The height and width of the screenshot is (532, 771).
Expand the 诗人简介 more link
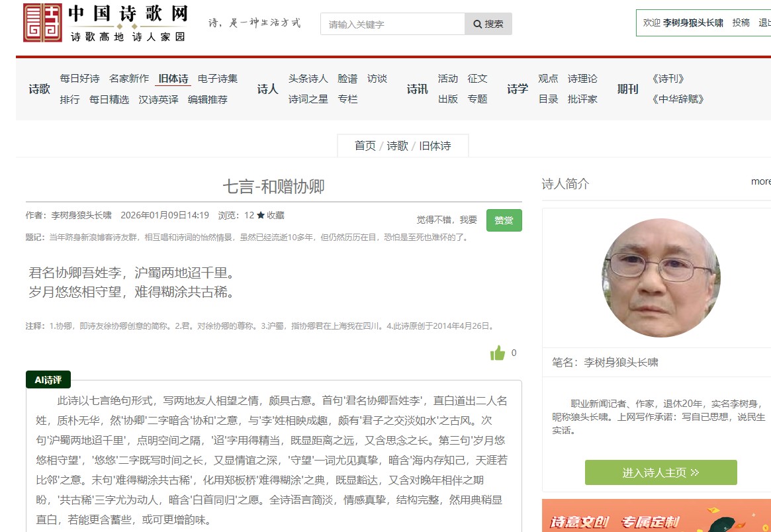tap(760, 181)
